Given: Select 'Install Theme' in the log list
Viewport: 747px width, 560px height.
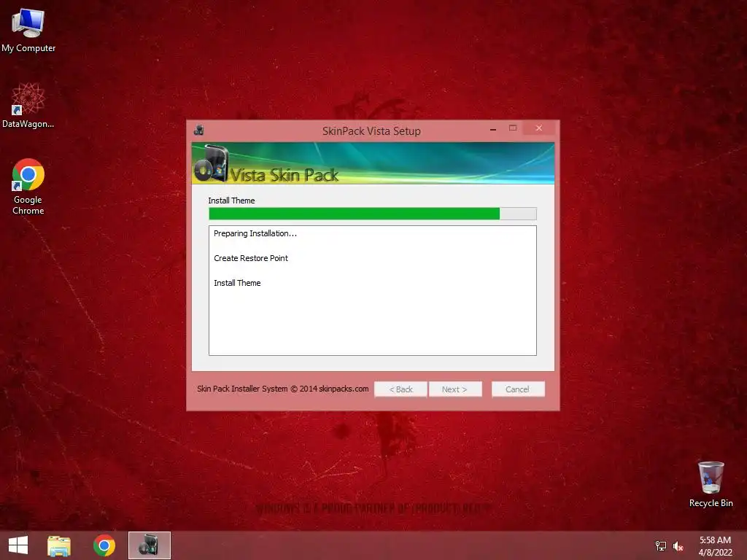Looking at the screenshot, I should pyautogui.click(x=237, y=283).
